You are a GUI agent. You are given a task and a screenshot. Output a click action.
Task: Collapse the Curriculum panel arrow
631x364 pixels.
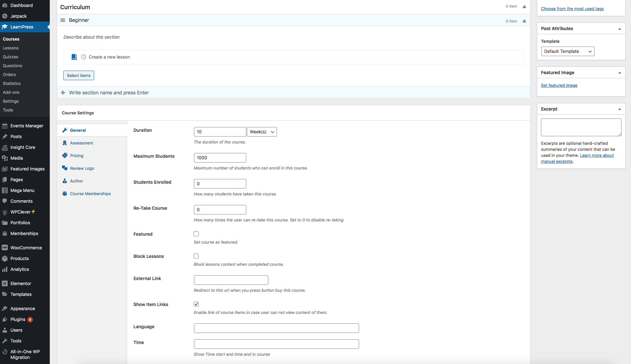[x=525, y=7]
